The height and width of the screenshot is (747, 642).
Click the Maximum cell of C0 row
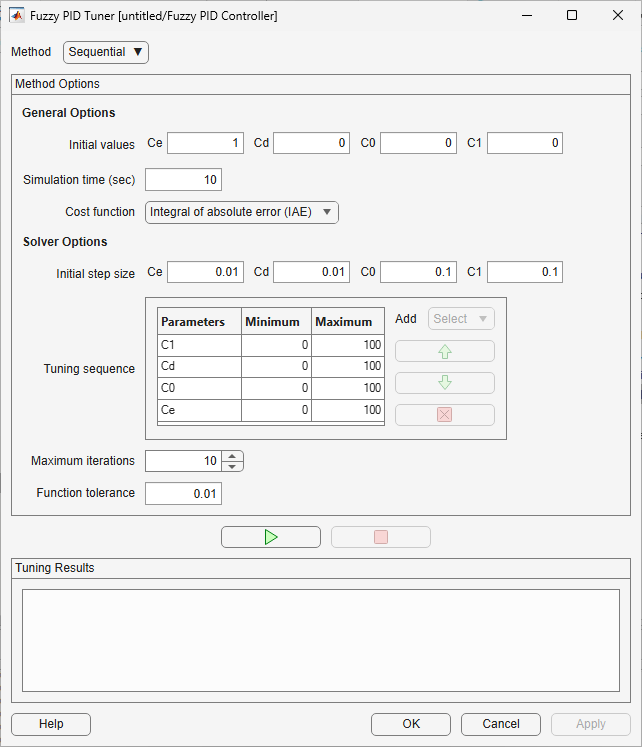(x=348, y=388)
